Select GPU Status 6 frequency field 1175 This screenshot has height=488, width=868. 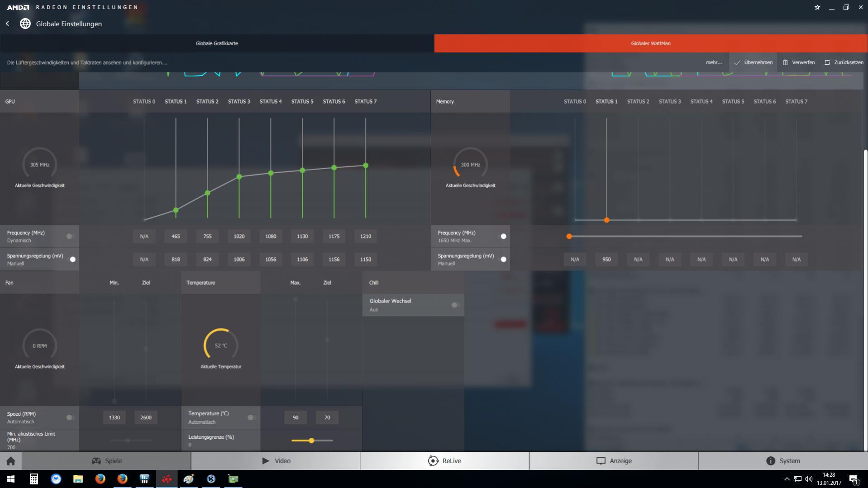(x=334, y=236)
